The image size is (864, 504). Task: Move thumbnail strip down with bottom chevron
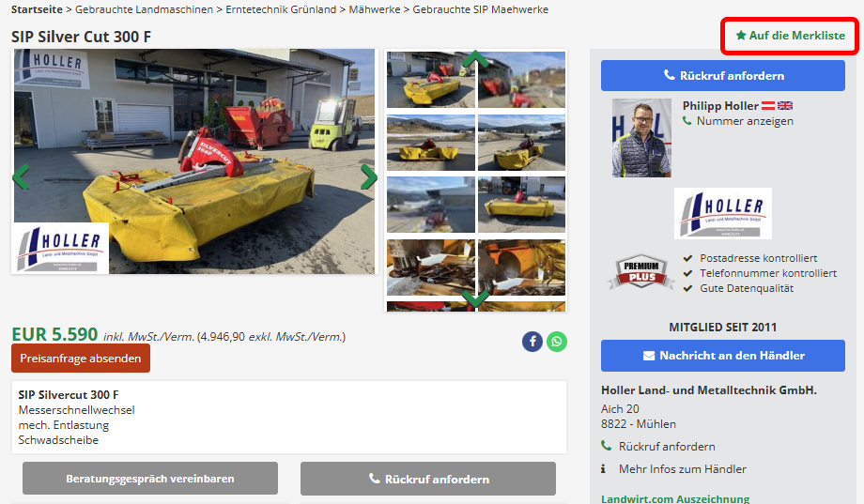pyautogui.click(x=475, y=298)
